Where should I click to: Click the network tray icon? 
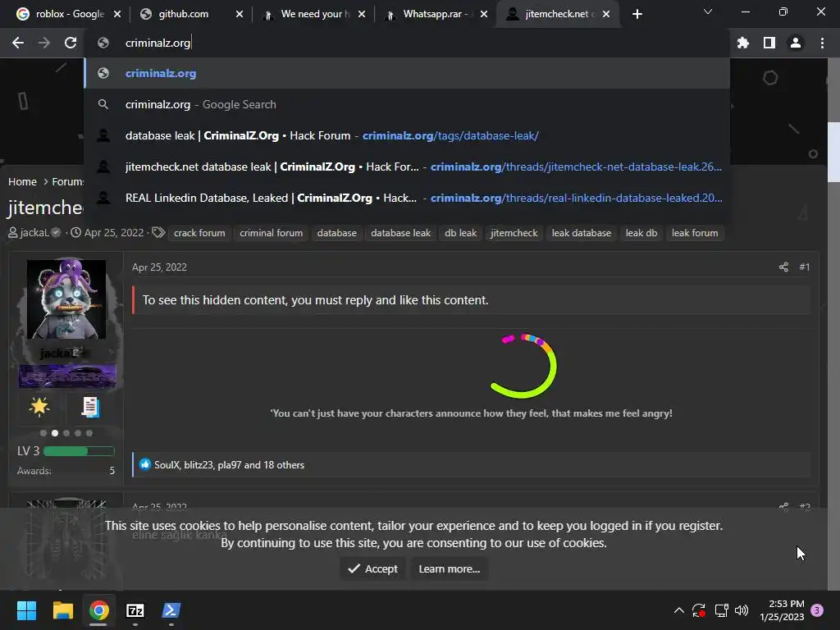click(x=721, y=610)
